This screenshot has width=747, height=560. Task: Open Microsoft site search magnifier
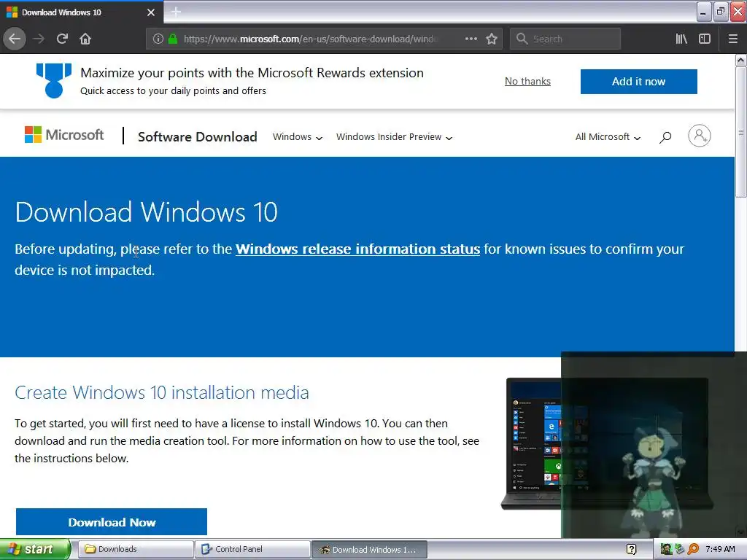665,137
